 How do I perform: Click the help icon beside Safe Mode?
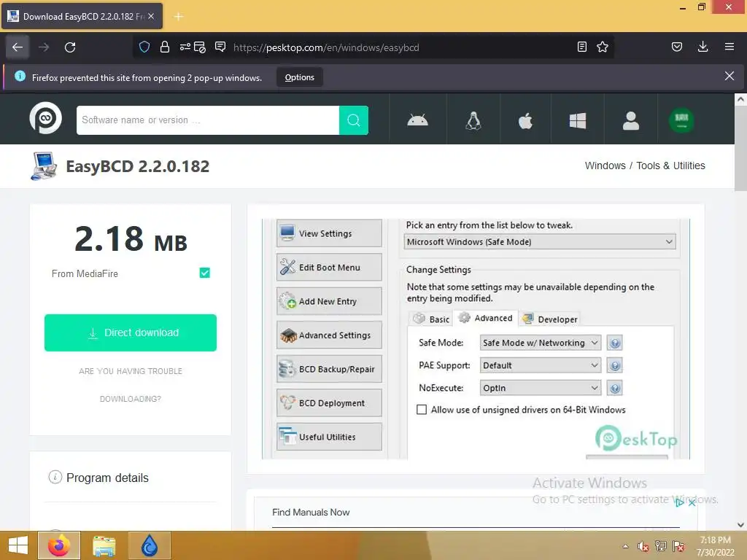[614, 343]
